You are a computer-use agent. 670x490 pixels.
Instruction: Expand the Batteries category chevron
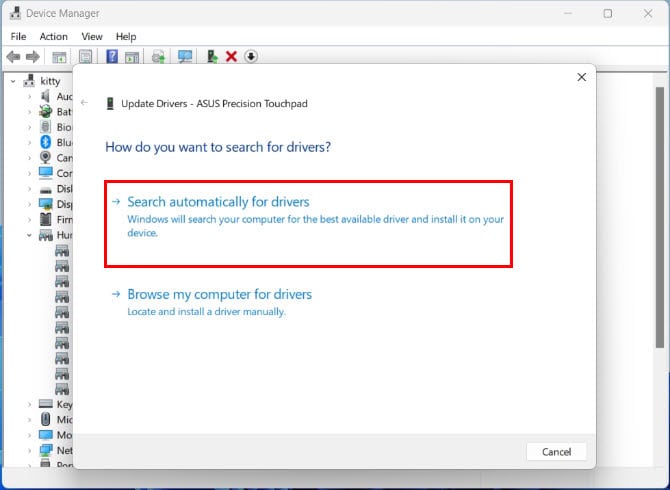tap(29, 112)
